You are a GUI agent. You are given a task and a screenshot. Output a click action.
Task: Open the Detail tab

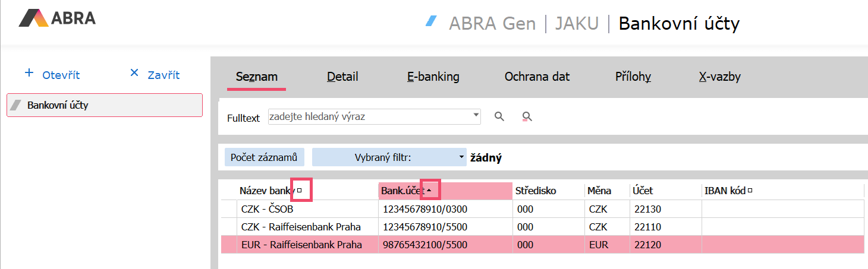point(342,77)
